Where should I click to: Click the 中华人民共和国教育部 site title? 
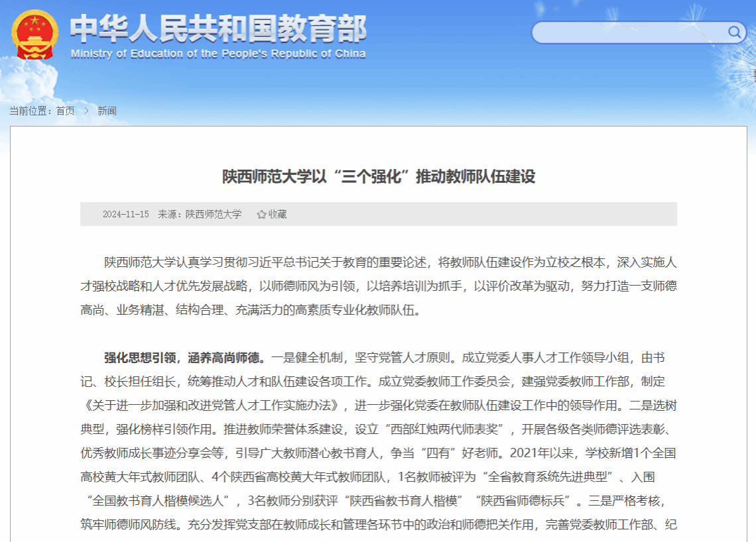pyautogui.click(x=218, y=28)
